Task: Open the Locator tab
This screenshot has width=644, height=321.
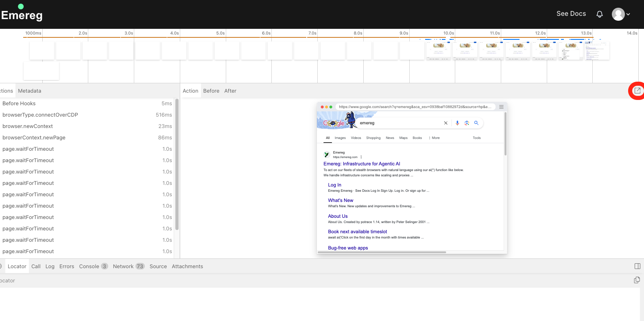Action: click(17, 267)
